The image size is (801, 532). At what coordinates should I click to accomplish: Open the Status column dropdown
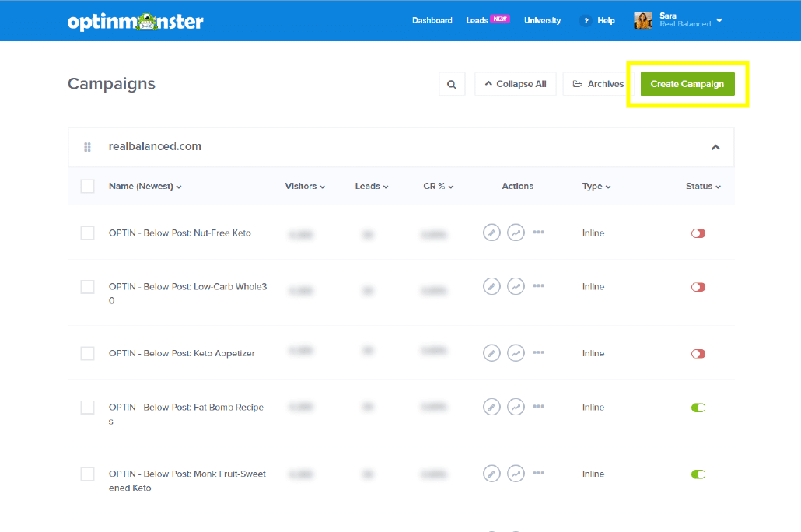[x=704, y=187]
